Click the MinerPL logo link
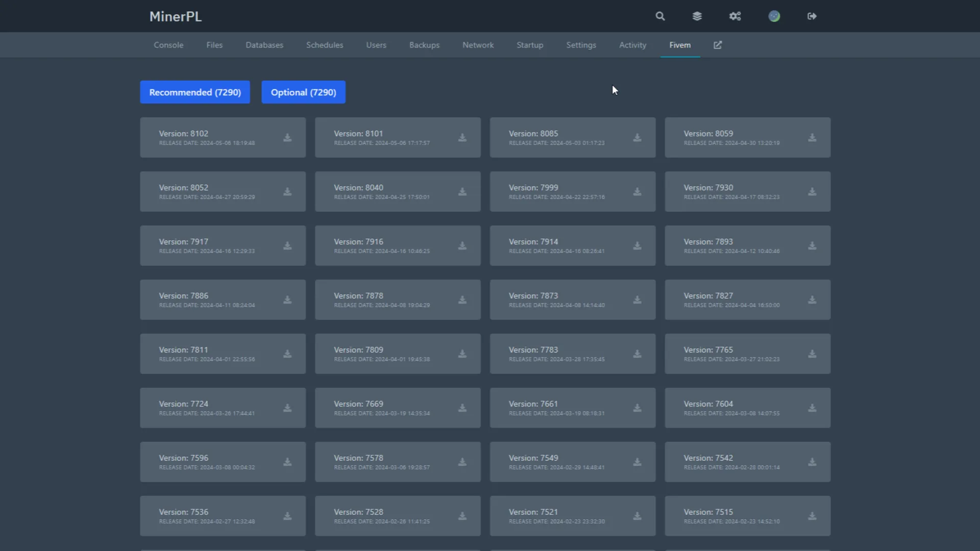 tap(175, 16)
